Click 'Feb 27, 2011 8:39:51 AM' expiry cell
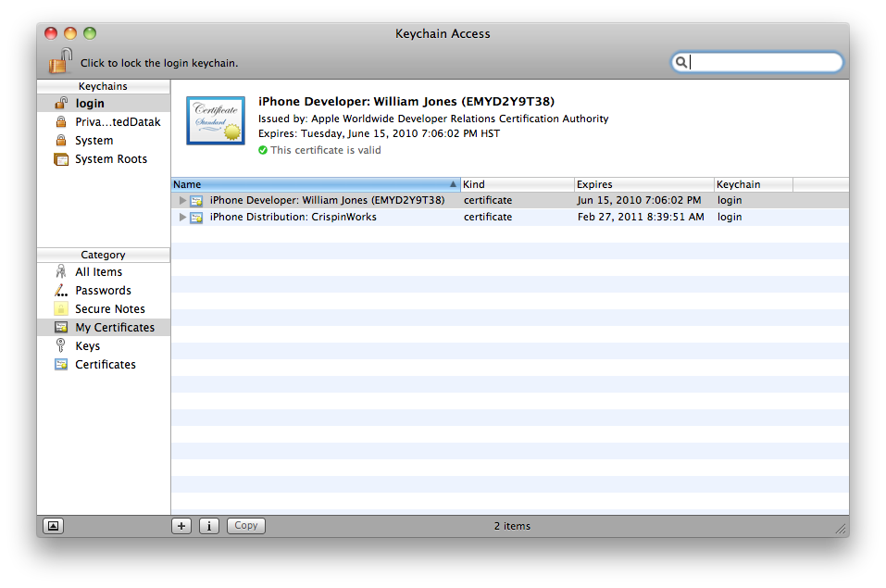Image resolution: width=886 pixels, height=588 pixels. pos(641,217)
